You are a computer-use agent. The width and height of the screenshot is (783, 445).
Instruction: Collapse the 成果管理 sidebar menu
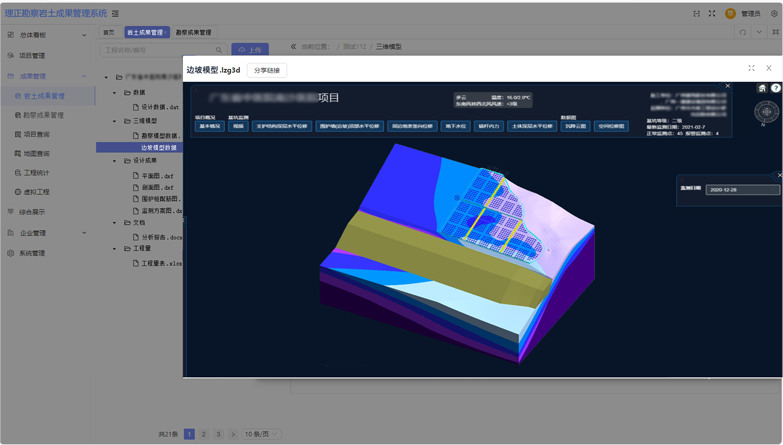pyautogui.click(x=84, y=76)
